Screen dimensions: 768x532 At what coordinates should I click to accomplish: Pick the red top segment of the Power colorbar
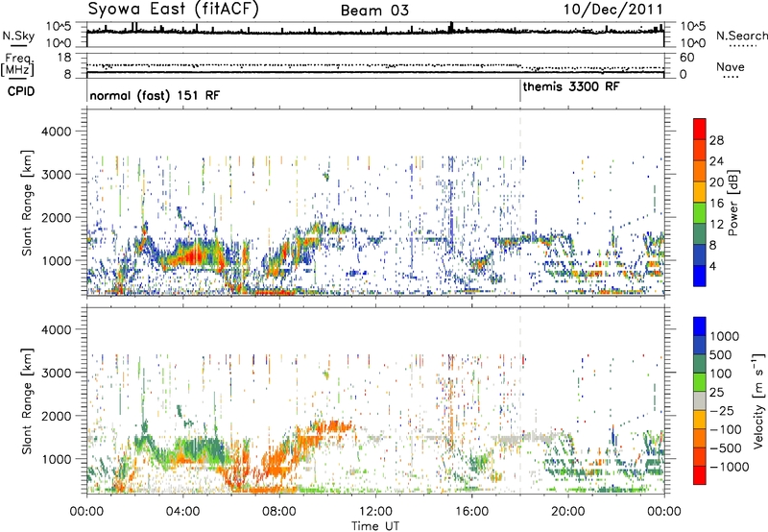tap(700, 129)
